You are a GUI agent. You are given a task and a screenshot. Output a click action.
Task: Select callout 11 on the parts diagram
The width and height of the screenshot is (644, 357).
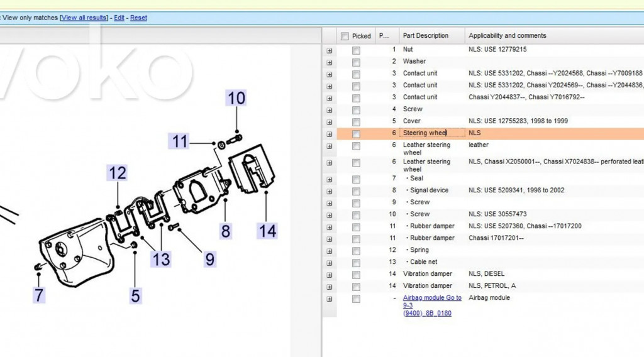point(180,141)
